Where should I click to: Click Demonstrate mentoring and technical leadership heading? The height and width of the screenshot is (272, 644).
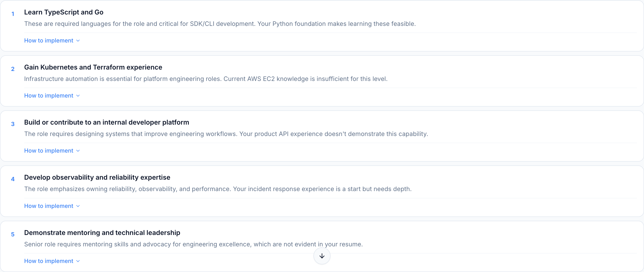pos(102,233)
